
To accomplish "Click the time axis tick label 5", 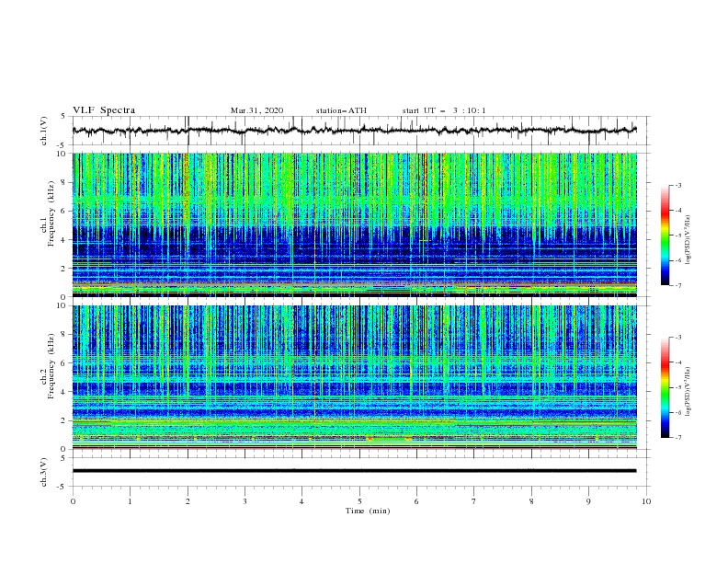I will click(x=359, y=501).
